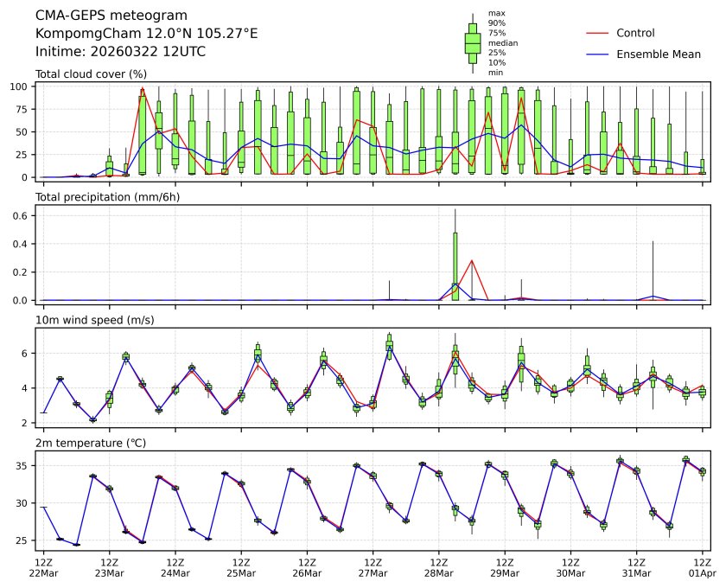Click the KompomgCham station coordinates text
Image resolution: width=726 pixels, height=588 pixels.
click(x=146, y=33)
